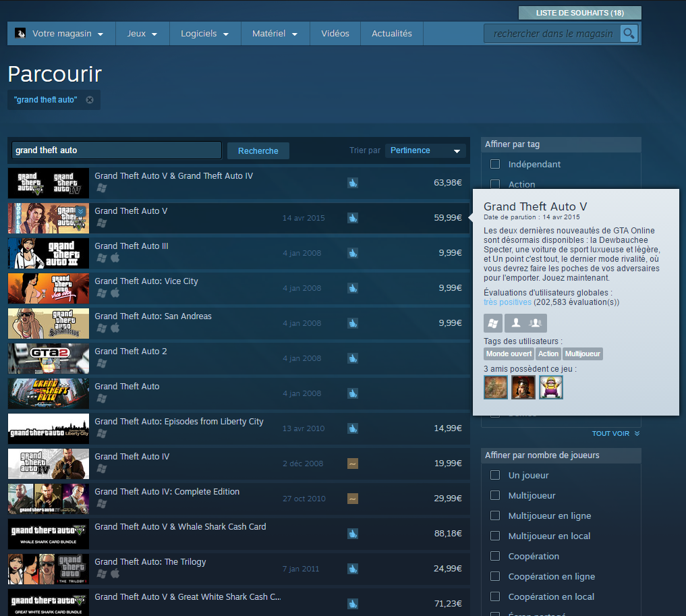
Task: Click first friend avatar in GTA V tooltip
Action: click(496, 387)
